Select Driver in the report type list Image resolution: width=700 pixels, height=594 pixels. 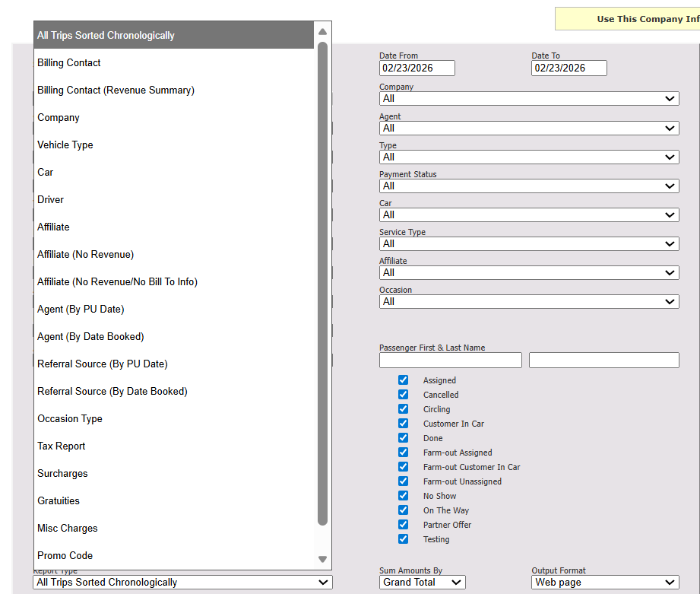click(51, 200)
